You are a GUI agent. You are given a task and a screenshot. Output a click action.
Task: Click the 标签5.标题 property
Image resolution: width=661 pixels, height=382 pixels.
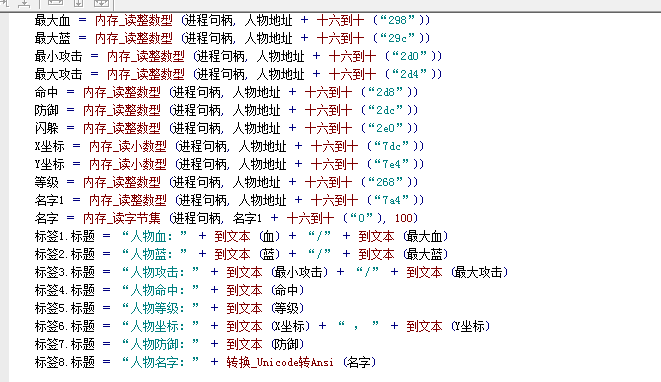click(64, 308)
